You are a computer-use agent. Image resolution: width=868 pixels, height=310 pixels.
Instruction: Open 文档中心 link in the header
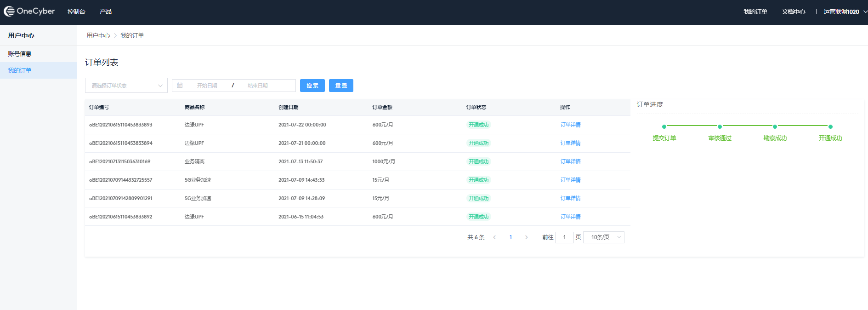(793, 12)
